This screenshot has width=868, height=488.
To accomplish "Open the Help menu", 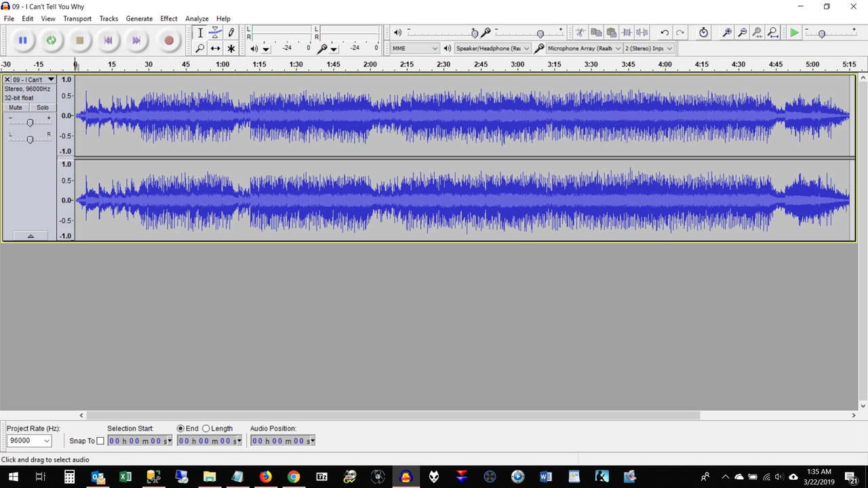I will click(223, 18).
